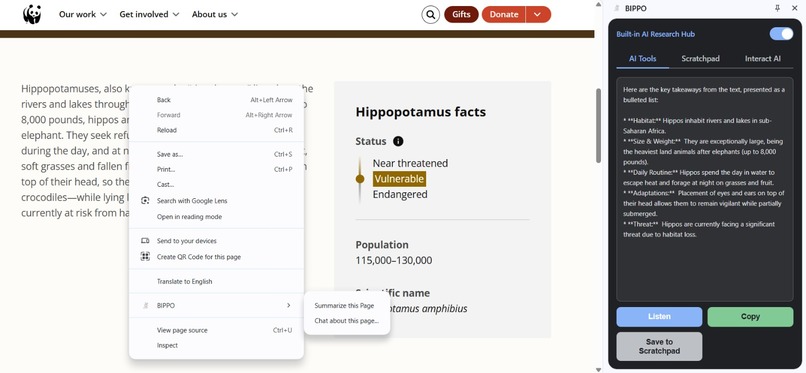The height and width of the screenshot is (373, 806).
Task: Click the Listen button
Action: [x=659, y=316]
